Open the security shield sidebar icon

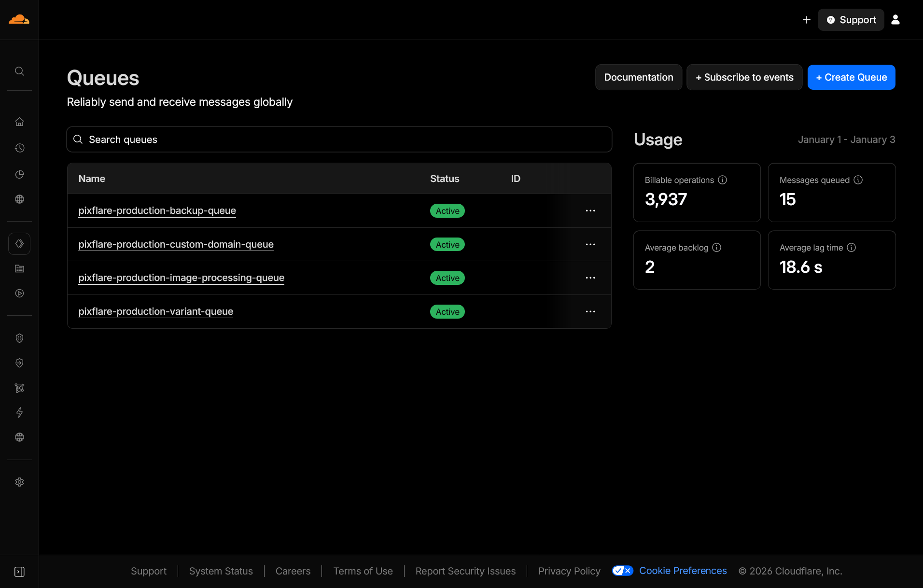(19, 338)
